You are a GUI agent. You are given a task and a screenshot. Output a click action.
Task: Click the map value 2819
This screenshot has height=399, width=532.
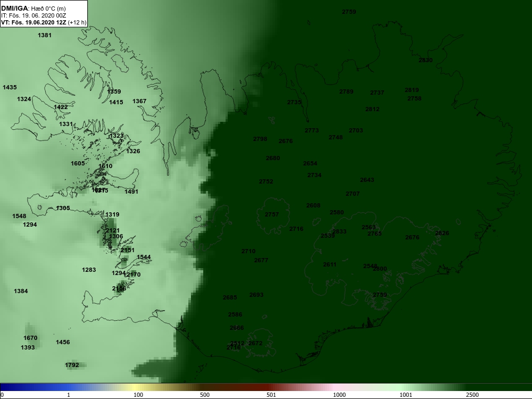[412, 90]
